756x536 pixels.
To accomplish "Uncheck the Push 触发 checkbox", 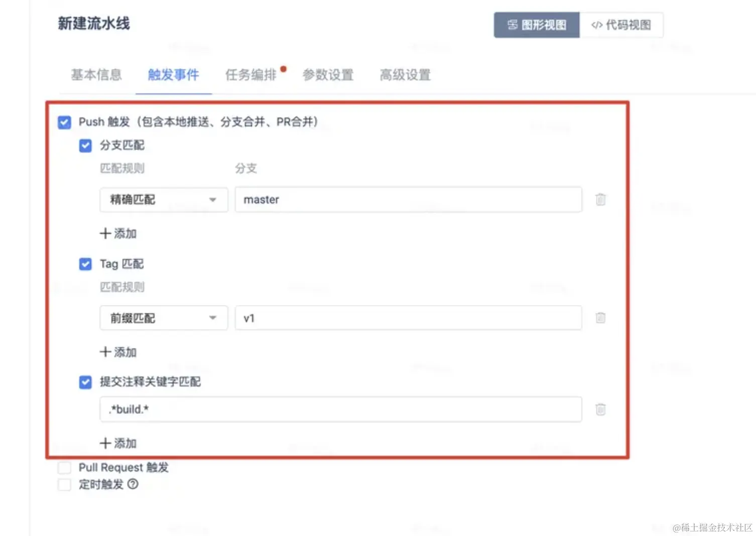I will 64,122.
